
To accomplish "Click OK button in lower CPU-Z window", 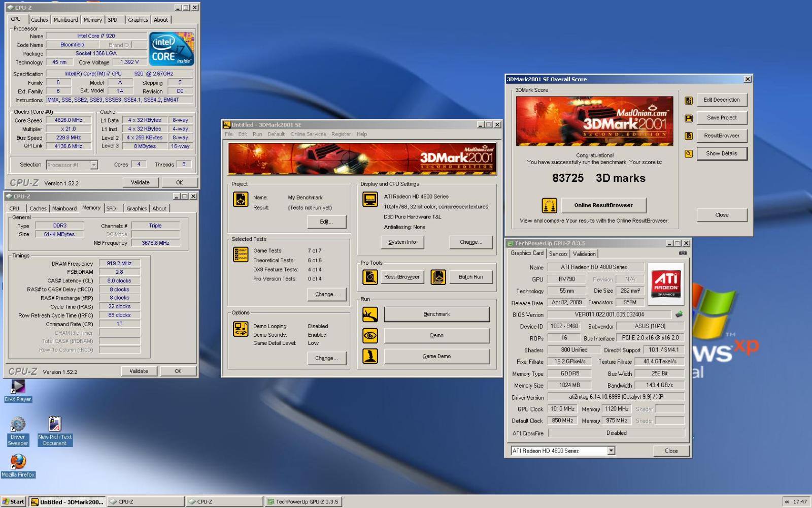I will pyautogui.click(x=178, y=371).
